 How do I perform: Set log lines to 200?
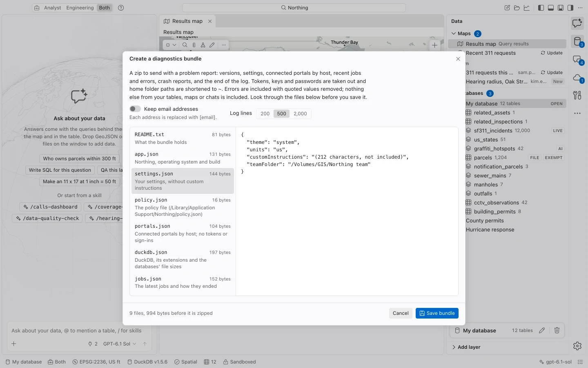pos(265,114)
